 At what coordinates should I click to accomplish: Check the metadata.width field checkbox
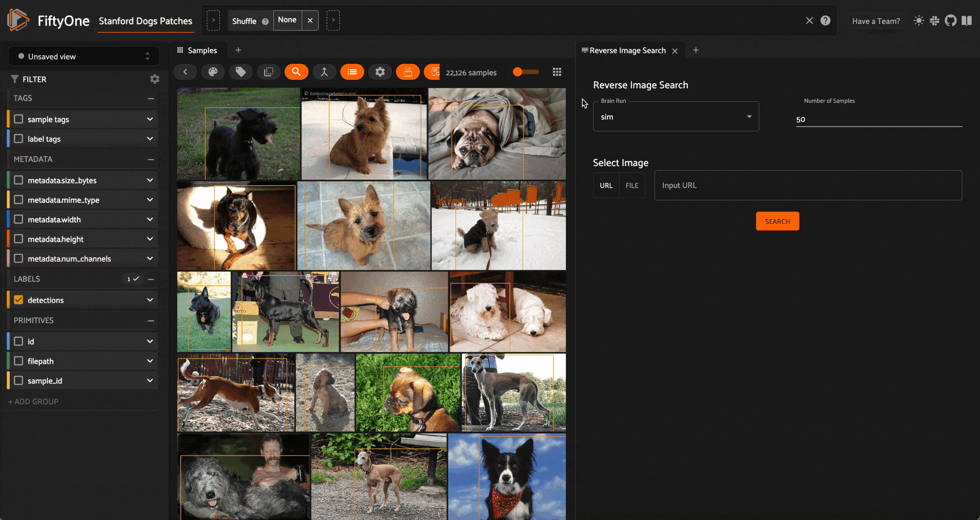(18, 219)
